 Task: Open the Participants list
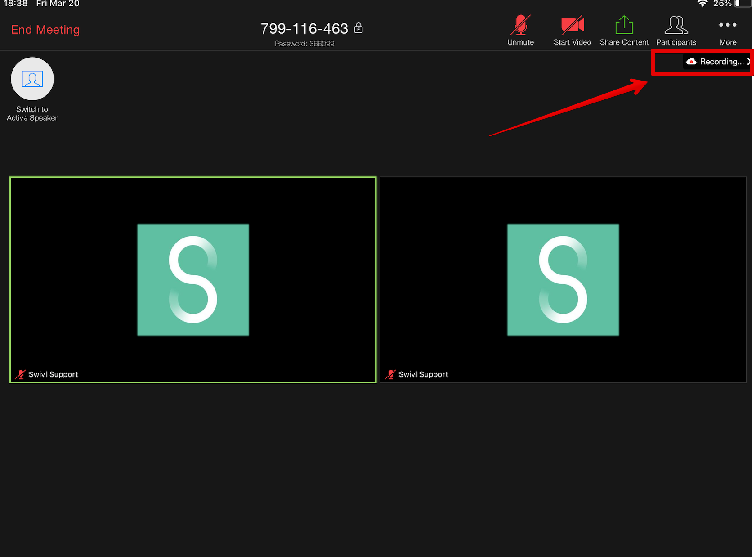(676, 30)
